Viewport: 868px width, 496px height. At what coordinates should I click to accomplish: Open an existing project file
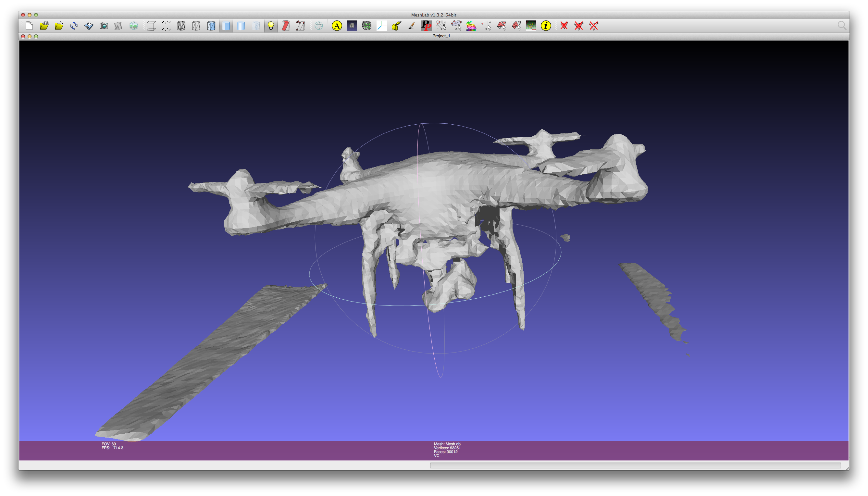coord(44,26)
